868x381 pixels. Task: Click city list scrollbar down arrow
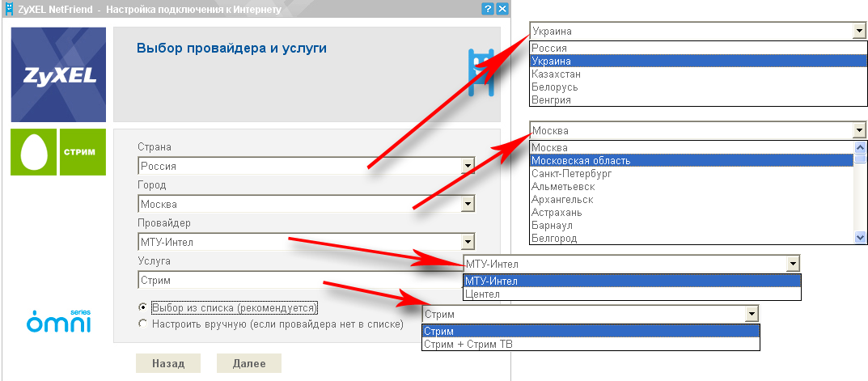(860, 237)
